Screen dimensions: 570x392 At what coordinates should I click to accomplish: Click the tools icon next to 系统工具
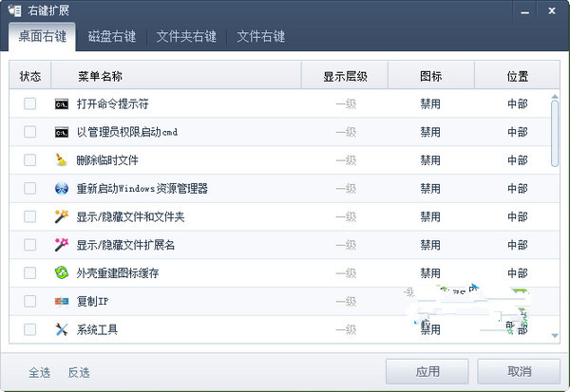click(62, 329)
